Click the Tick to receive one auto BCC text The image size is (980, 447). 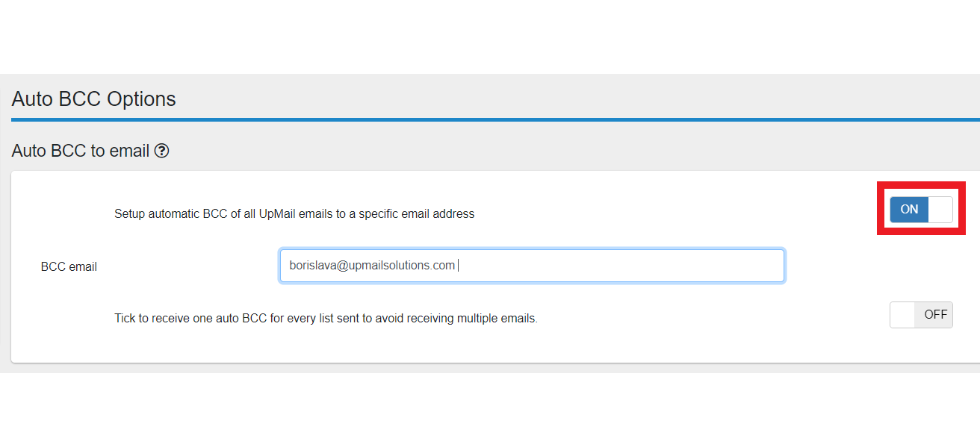pyautogui.click(x=326, y=318)
